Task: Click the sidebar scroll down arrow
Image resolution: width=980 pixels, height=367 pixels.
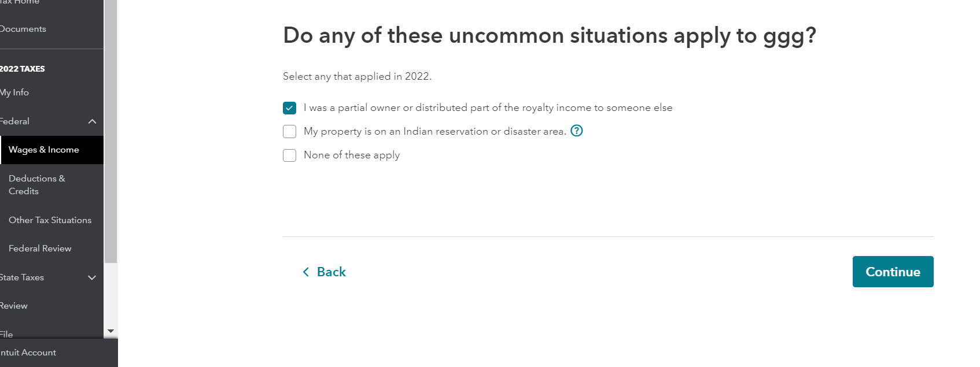Action: [110, 331]
